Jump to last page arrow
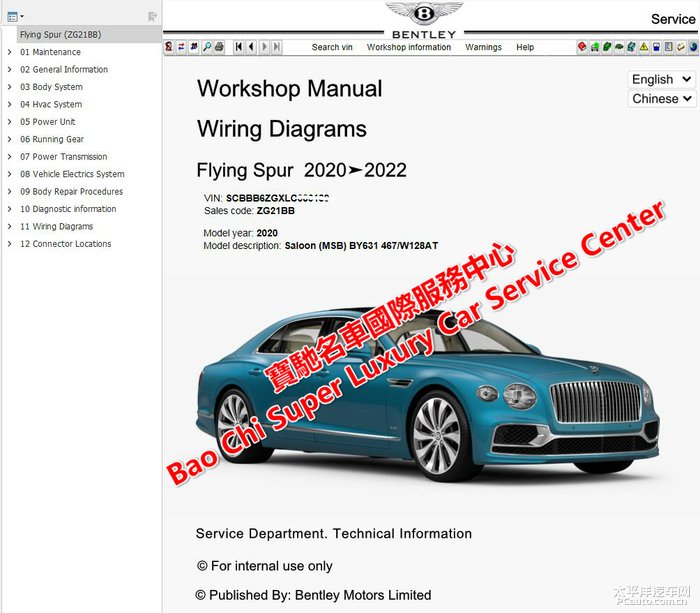 (277, 46)
